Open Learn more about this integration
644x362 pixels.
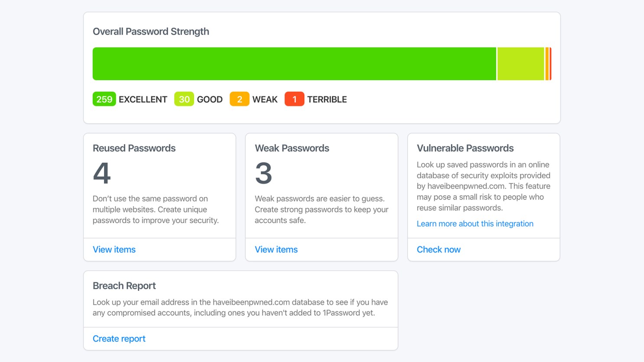475,223
